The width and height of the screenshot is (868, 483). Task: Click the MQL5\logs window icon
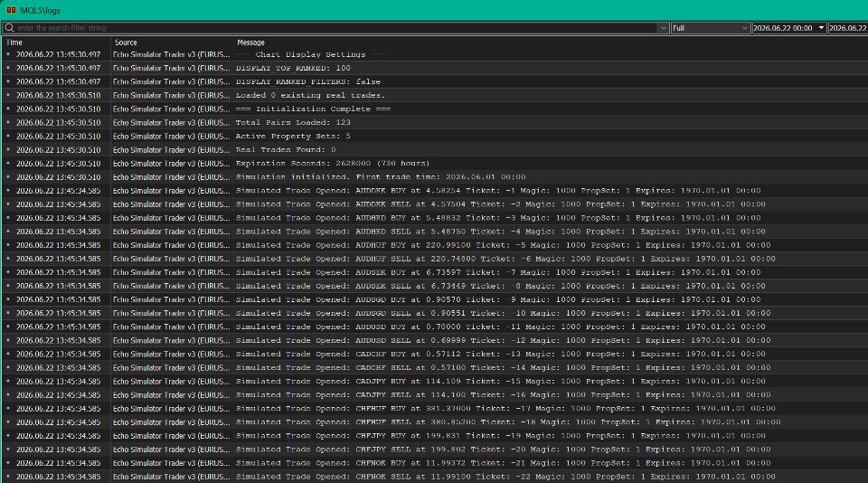(x=11, y=10)
